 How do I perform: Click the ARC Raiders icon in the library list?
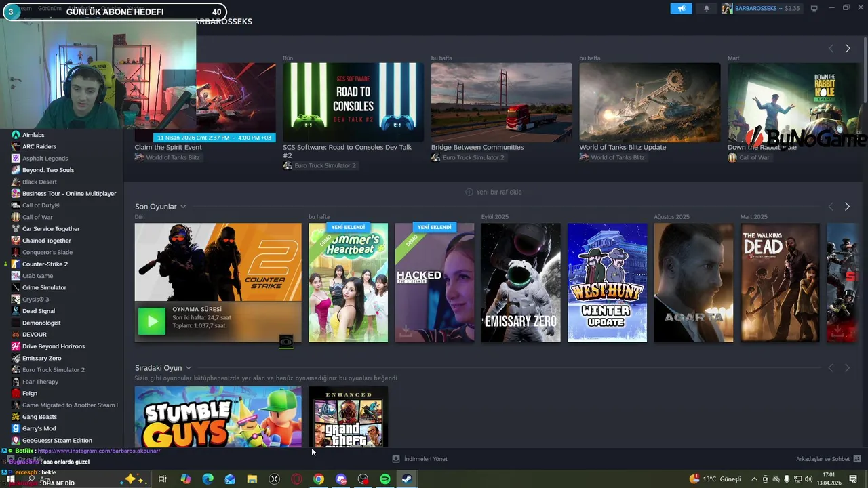(16, 146)
